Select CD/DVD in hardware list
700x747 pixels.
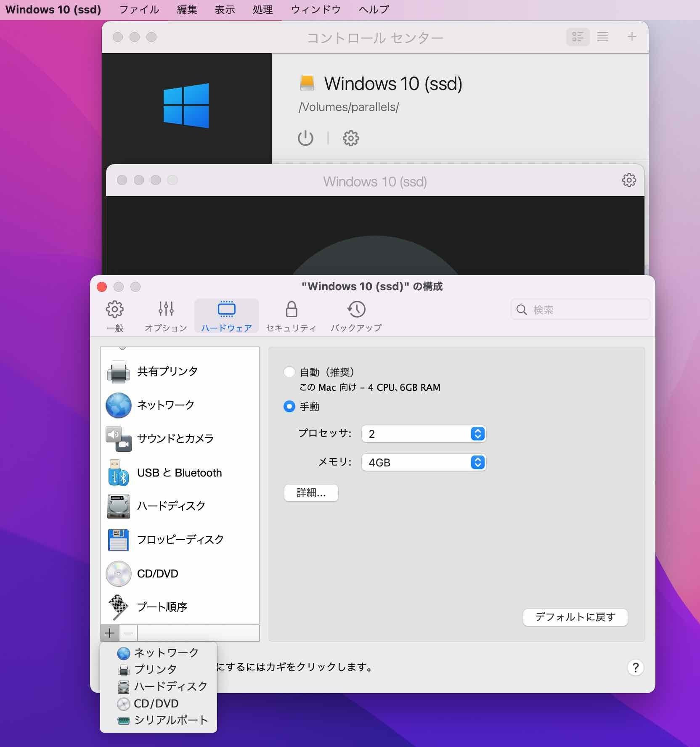[x=180, y=574]
